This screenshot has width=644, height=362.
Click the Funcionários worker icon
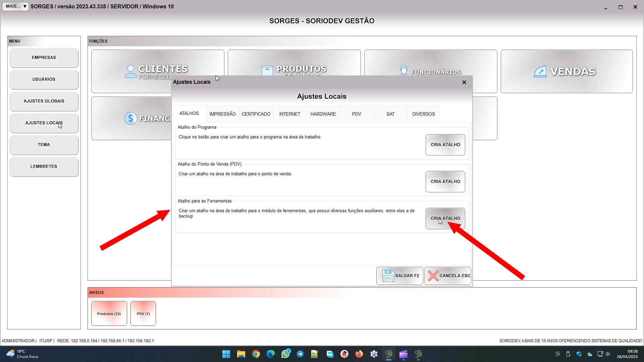404,70
